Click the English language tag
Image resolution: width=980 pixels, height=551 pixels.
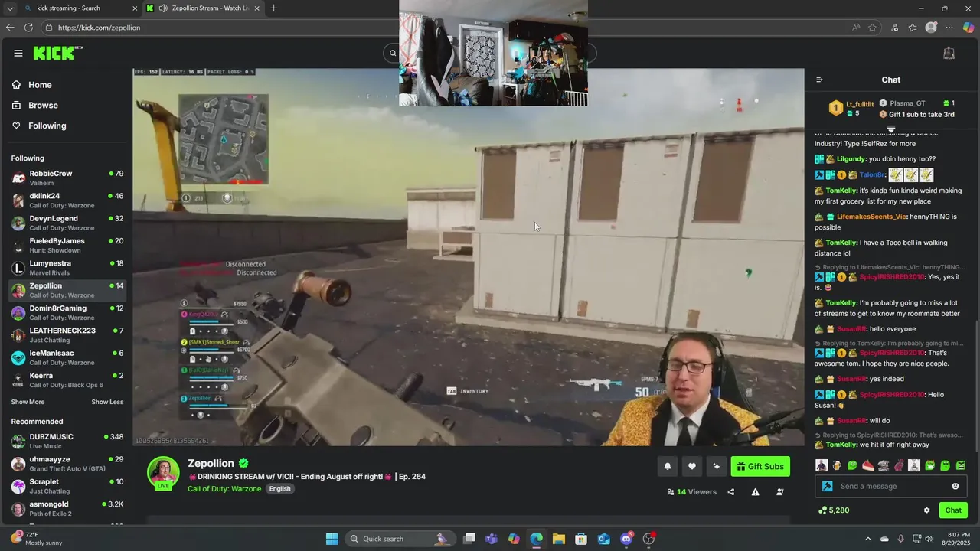click(279, 489)
